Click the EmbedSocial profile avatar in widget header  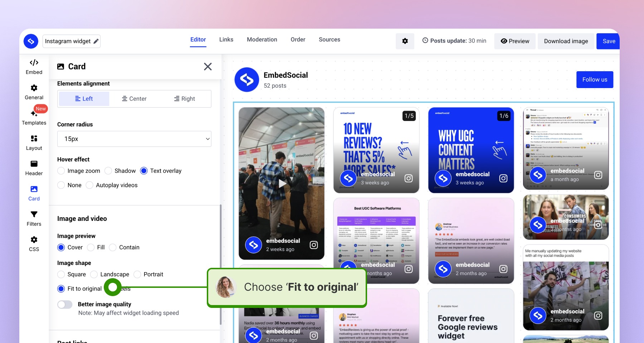point(247,79)
